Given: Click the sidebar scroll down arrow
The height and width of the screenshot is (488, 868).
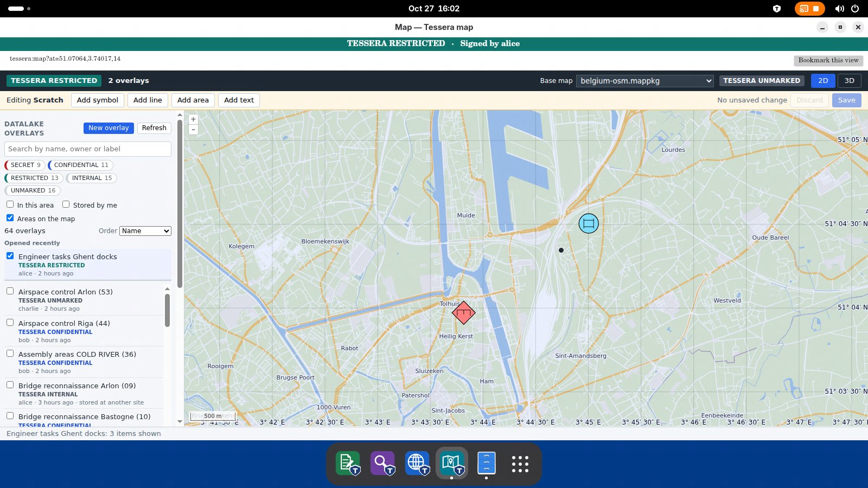Looking at the screenshot, I should click(x=180, y=421).
